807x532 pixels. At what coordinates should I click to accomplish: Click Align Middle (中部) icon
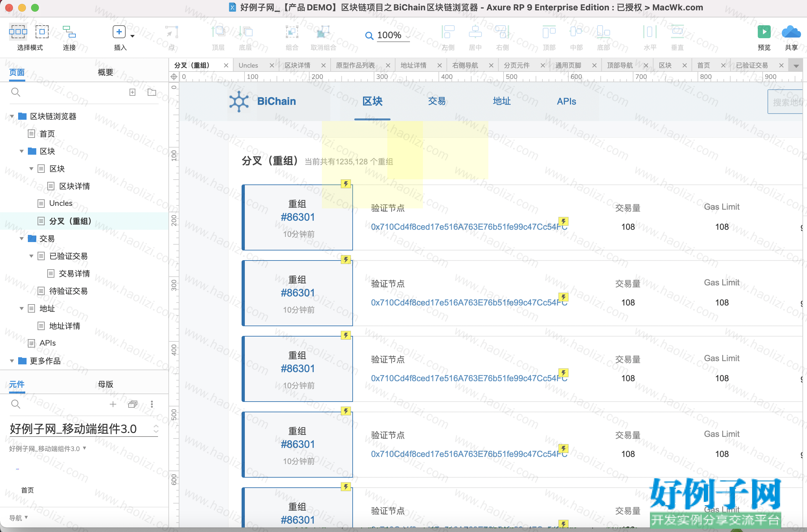[576, 32]
